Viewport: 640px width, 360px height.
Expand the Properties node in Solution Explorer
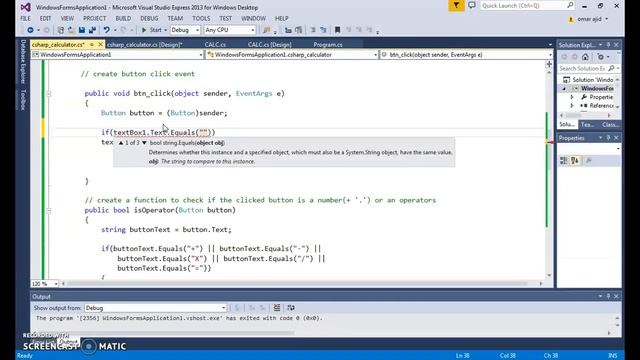pos(572,97)
